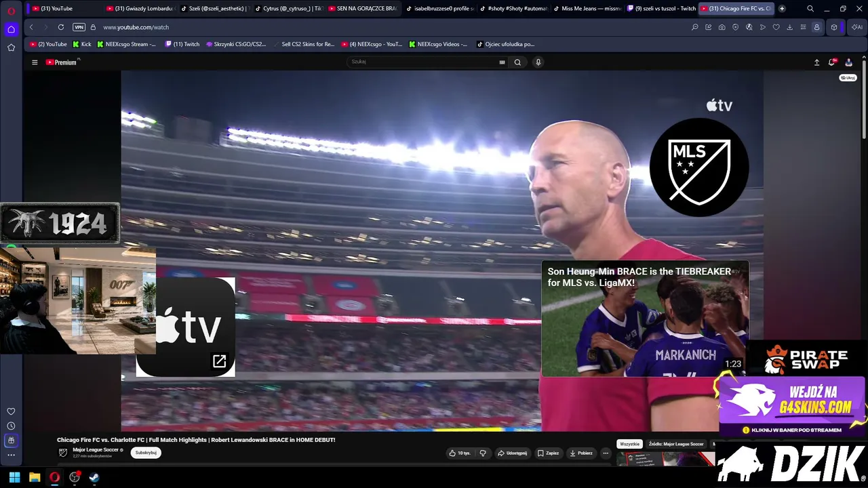
Task: Open the Apple TV external link card
Action: (185, 327)
